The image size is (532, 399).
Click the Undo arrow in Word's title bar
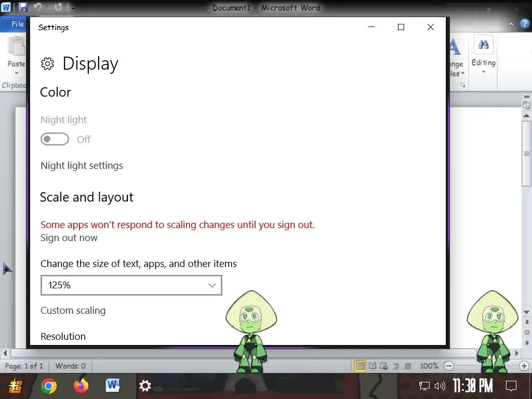point(37,7)
